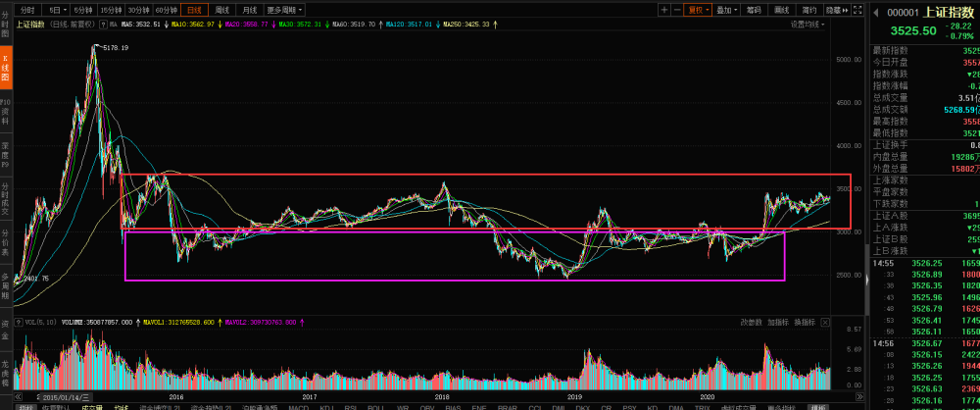Open 分时成交 in left sidebar
980x410 pixels.
(6, 200)
